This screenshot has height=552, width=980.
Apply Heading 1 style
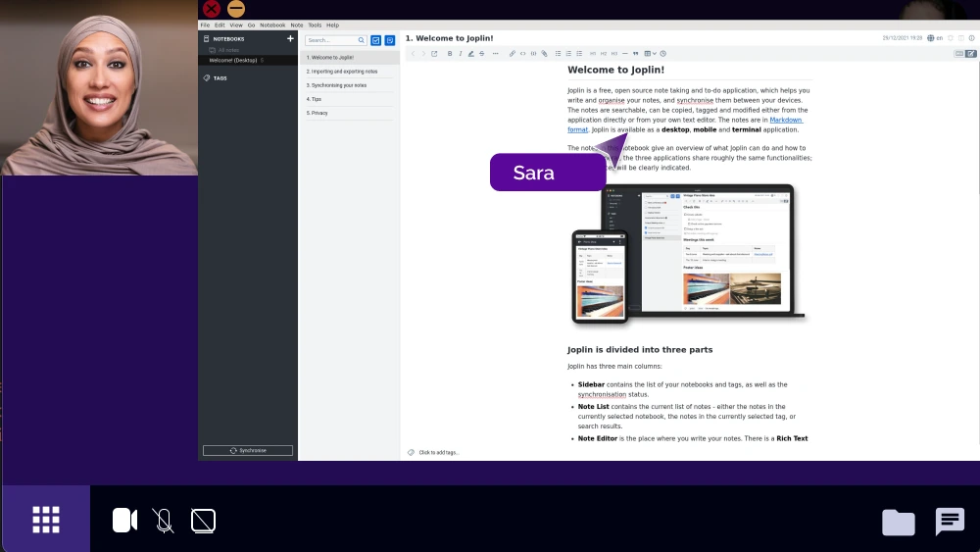point(593,54)
